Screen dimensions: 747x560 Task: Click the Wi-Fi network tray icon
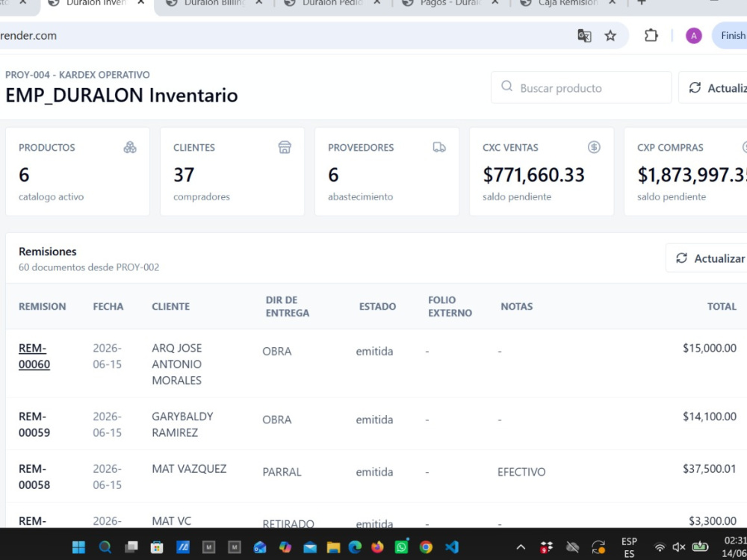pyautogui.click(x=660, y=547)
